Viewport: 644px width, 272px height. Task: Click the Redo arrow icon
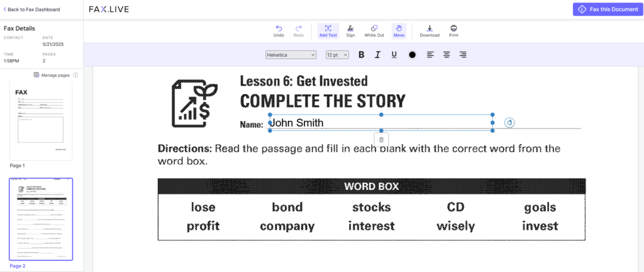(299, 28)
